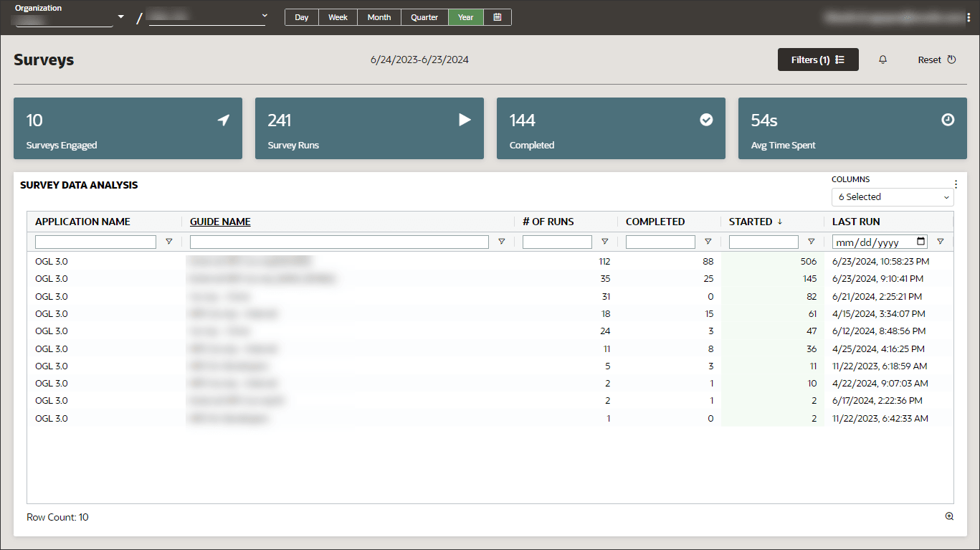The height and width of the screenshot is (550, 980).
Task: Select the Quarter time range
Action: coord(424,16)
